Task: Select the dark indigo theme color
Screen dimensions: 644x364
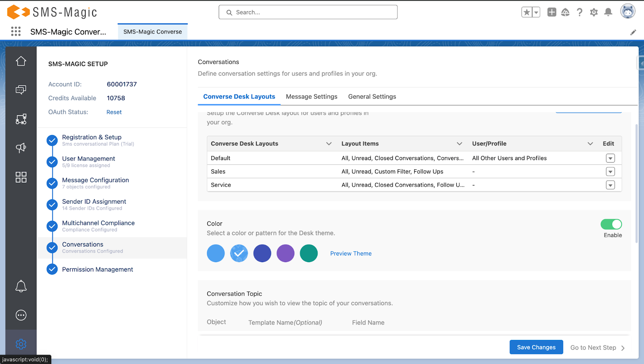Action: coord(262,253)
